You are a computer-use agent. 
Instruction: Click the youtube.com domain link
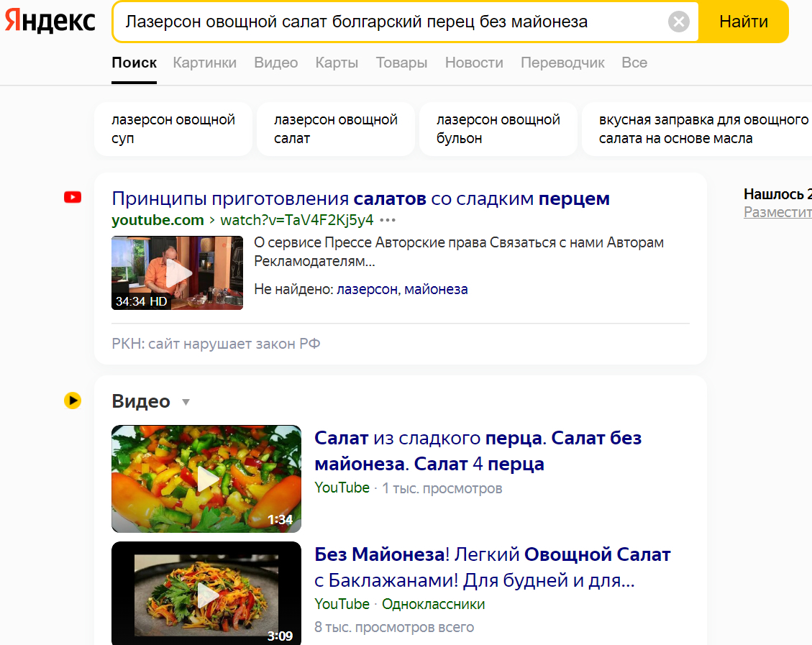(158, 220)
